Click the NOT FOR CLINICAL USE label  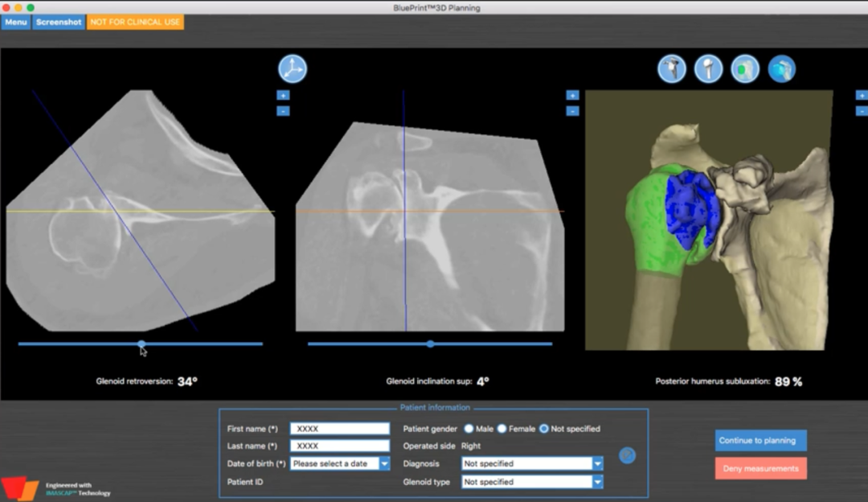pyautogui.click(x=135, y=23)
